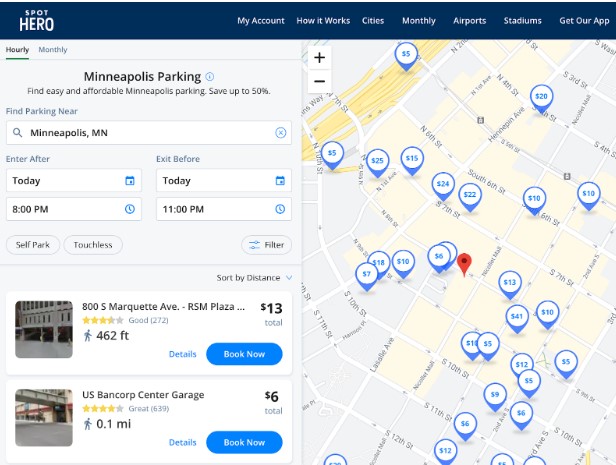This screenshot has width=616, height=465.
Task: Click the red location pin on map
Action: [464, 264]
